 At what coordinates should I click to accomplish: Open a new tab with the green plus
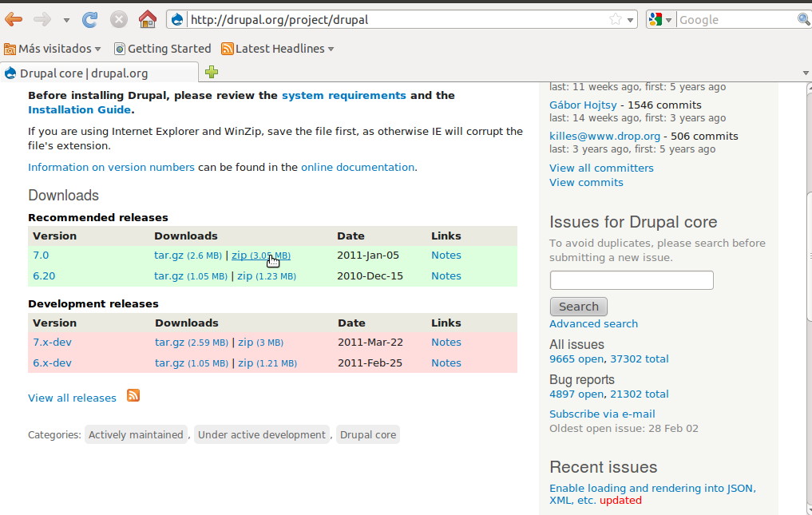(x=211, y=71)
